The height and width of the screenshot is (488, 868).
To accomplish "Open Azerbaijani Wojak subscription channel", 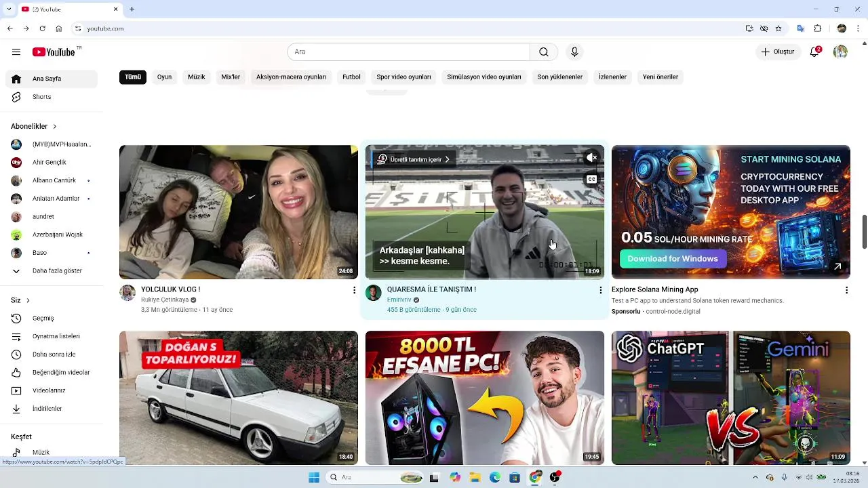I will click(52, 235).
